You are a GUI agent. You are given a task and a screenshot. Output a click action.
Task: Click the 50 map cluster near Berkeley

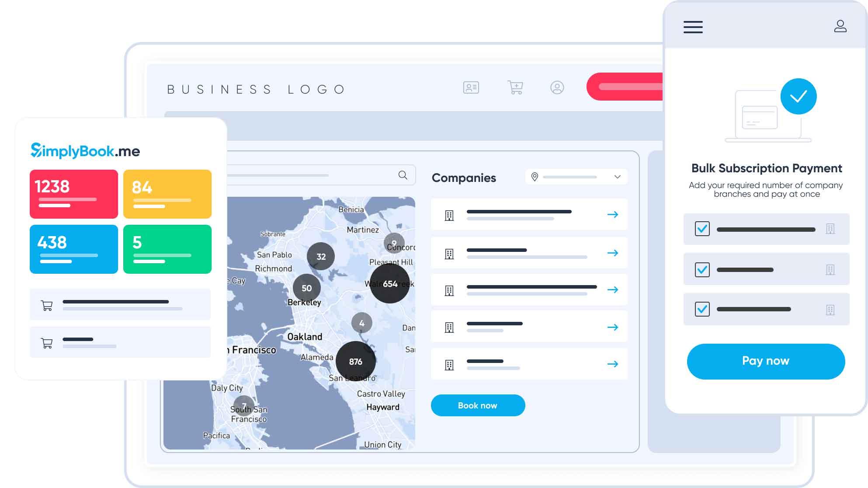pyautogui.click(x=306, y=288)
